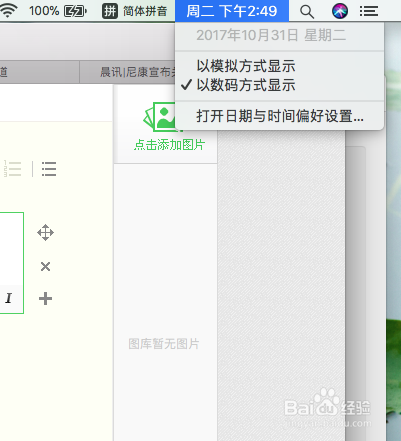Click the 图库暂无图片 placeholder text

(164, 344)
